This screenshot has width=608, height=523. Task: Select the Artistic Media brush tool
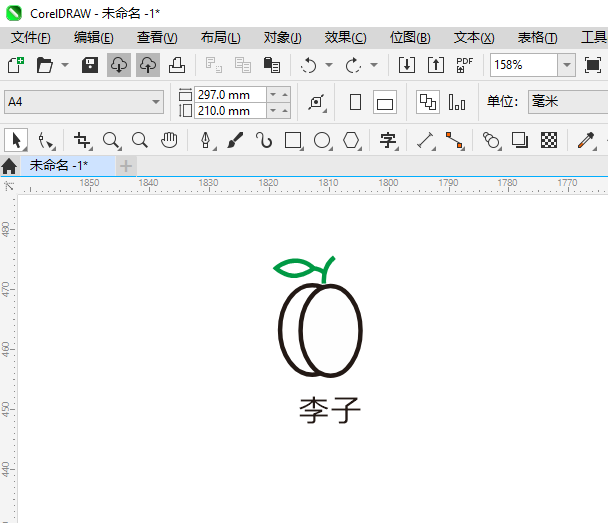pyautogui.click(x=235, y=140)
